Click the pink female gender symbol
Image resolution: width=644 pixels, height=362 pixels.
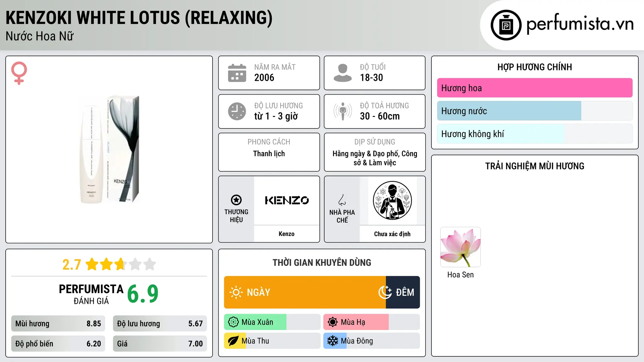[19, 73]
